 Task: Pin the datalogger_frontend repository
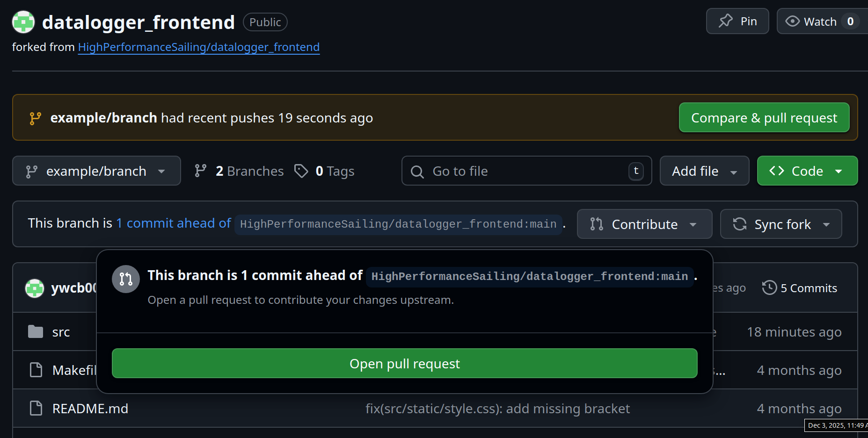click(x=737, y=22)
